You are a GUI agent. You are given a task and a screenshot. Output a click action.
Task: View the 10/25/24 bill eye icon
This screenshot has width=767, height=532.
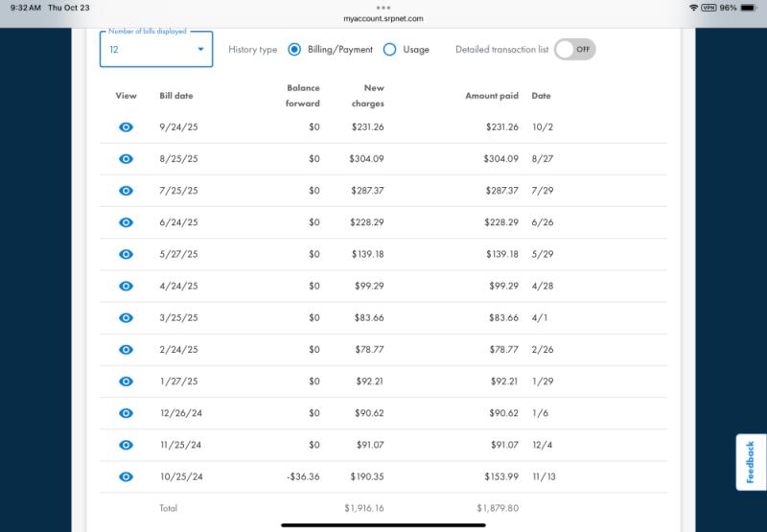pos(126,476)
